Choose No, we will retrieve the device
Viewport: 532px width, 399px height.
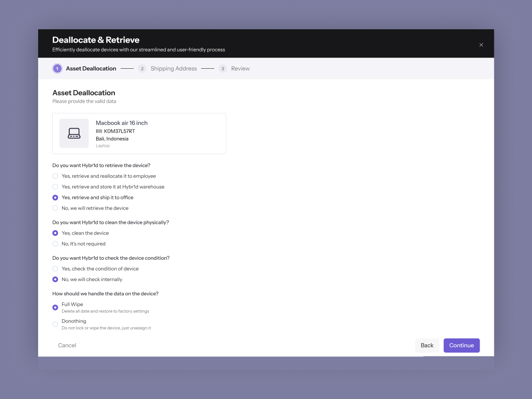point(55,208)
